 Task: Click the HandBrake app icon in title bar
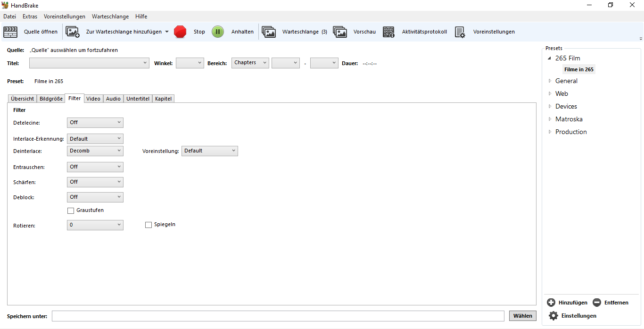pyautogui.click(x=5, y=5)
